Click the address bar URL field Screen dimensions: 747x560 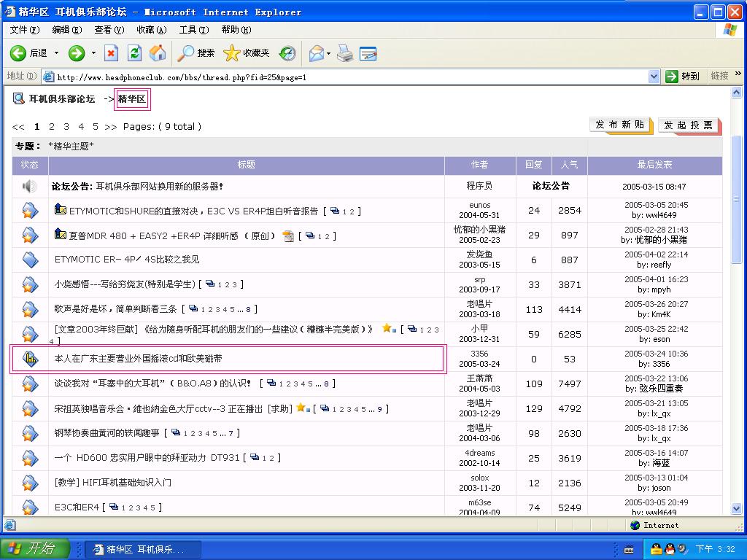click(352, 77)
